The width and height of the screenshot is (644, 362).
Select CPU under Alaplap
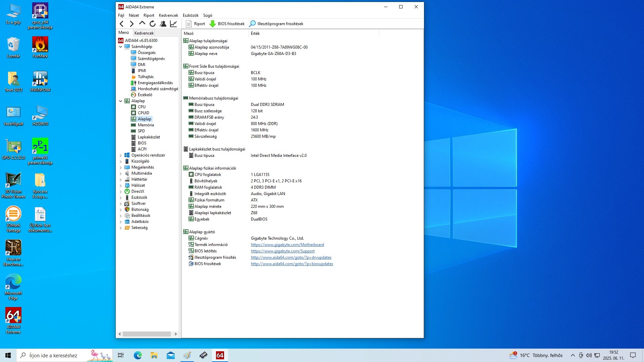click(142, 107)
